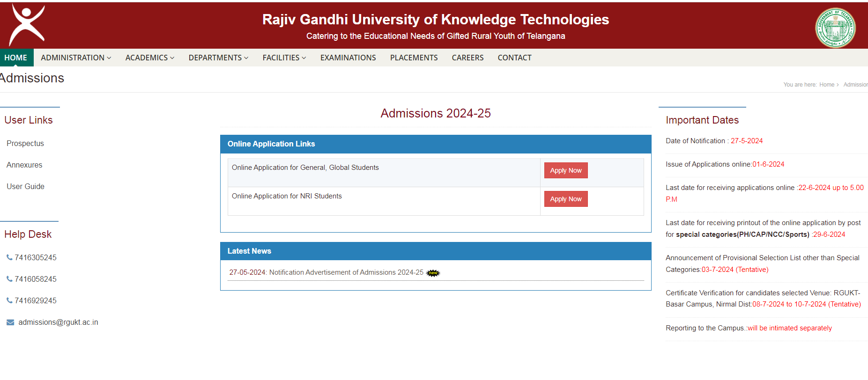Click the Home breadcrumb link

click(827, 85)
